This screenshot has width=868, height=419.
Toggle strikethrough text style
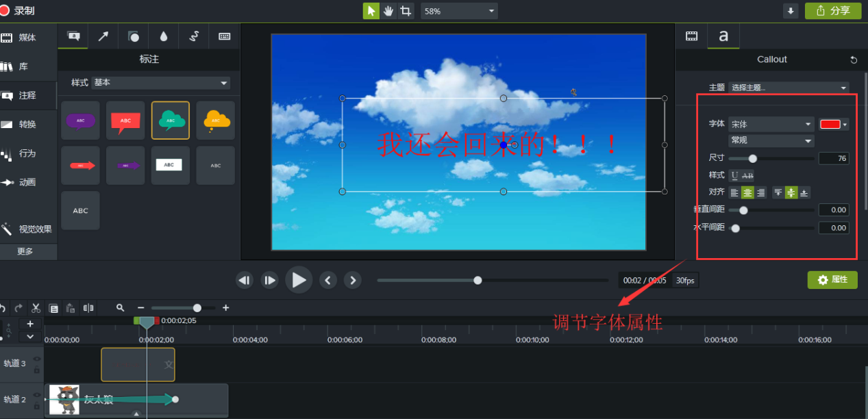point(747,176)
